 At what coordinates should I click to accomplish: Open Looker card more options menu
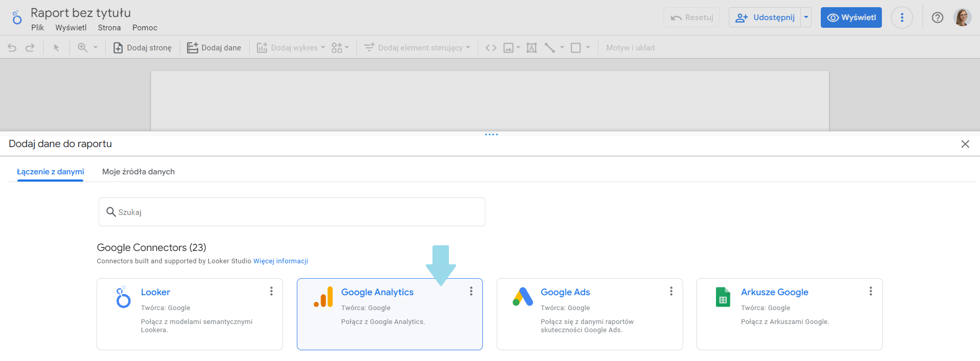pos(271,292)
